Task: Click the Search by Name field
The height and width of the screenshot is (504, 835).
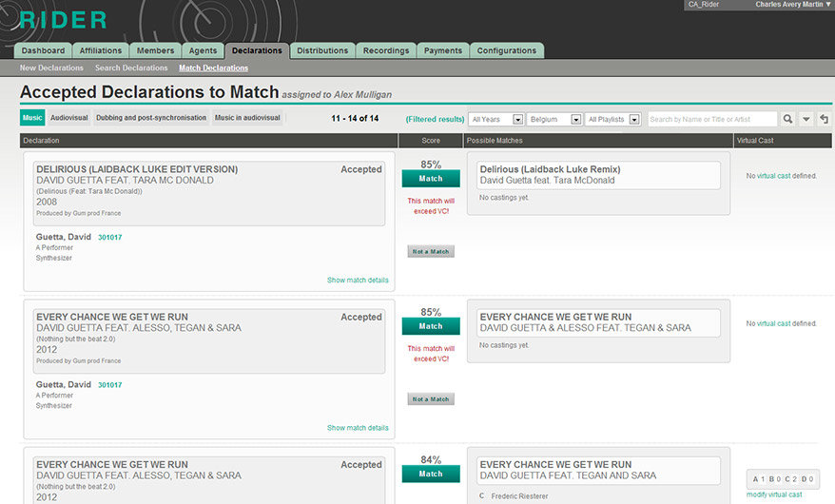Action: point(711,119)
